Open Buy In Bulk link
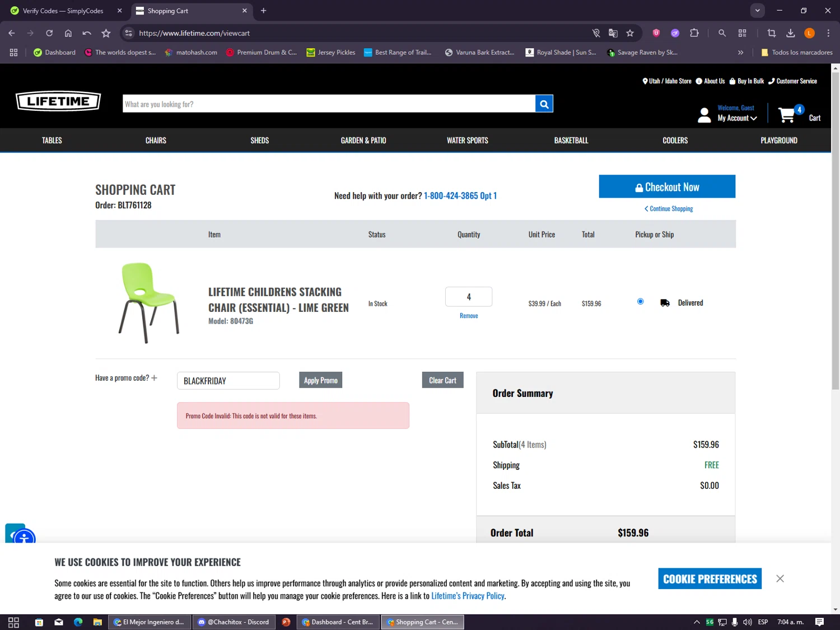 pos(746,81)
